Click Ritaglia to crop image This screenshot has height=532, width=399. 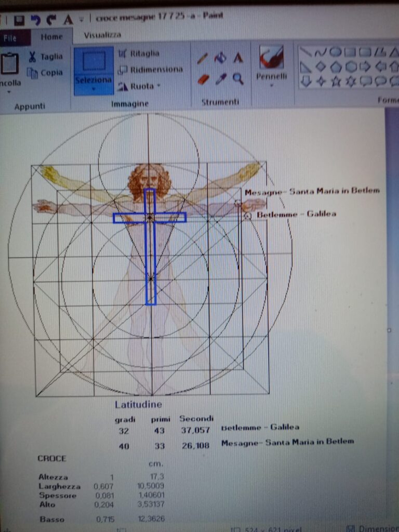(x=138, y=54)
